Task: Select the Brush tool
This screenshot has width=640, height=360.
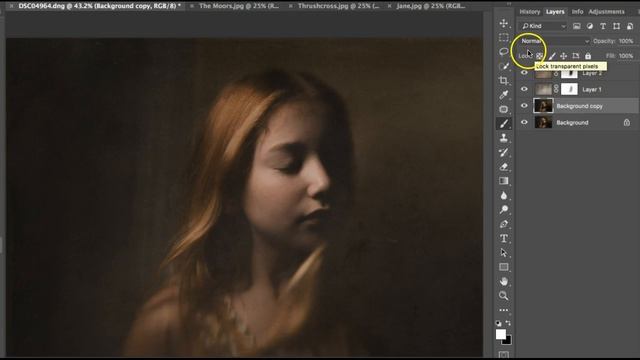Action: point(504,123)
